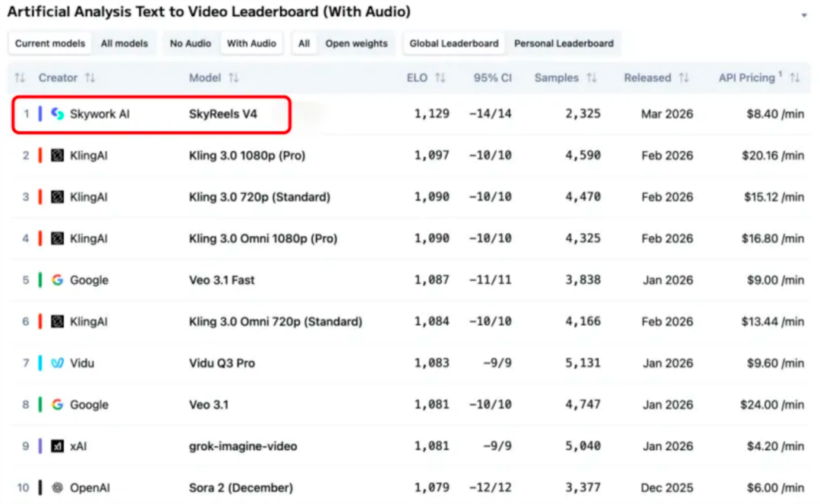
Task: Click the xAI logo icon
Action: click(57, 446)
